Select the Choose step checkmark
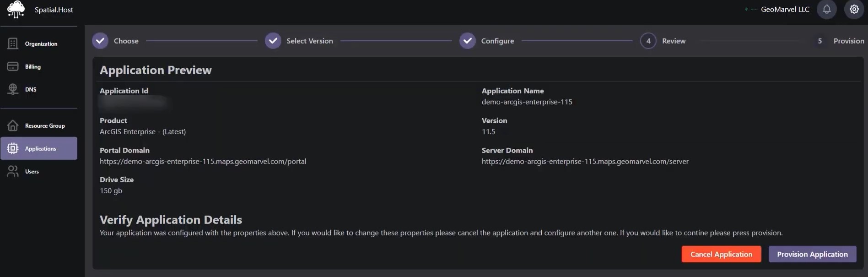The height and width of the screenshot is (277, 868). [x=100, y=41]
